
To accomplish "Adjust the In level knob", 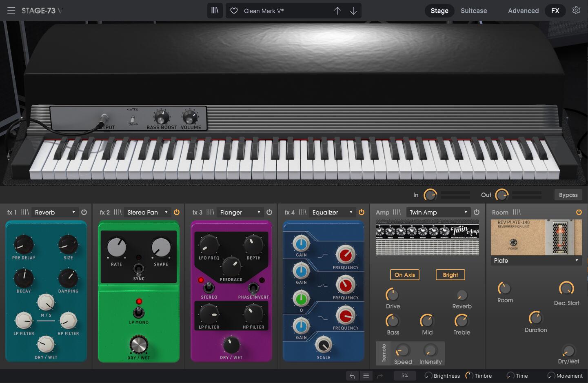I will tap(430, 195).
